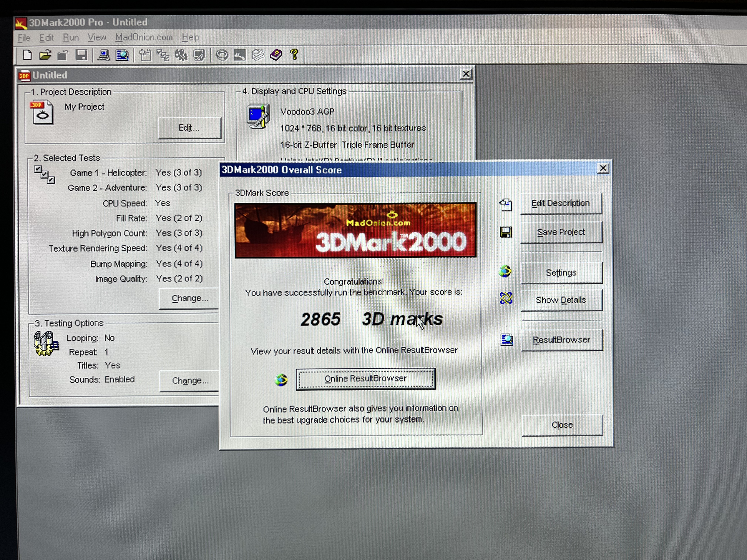Viewport: 747px width, 560px height.
Task: Open the MadOnion.com menu
Action: click(144, 37)
